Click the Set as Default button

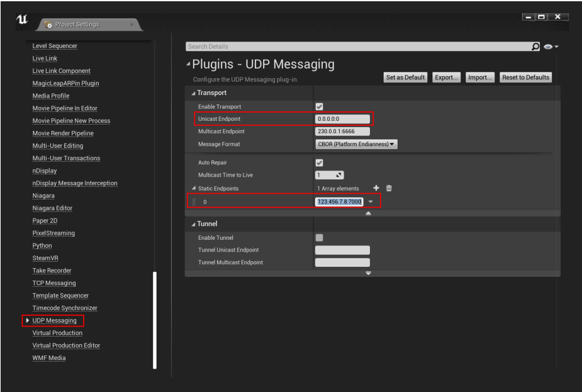pyautogui.click(x=405, y=77)
